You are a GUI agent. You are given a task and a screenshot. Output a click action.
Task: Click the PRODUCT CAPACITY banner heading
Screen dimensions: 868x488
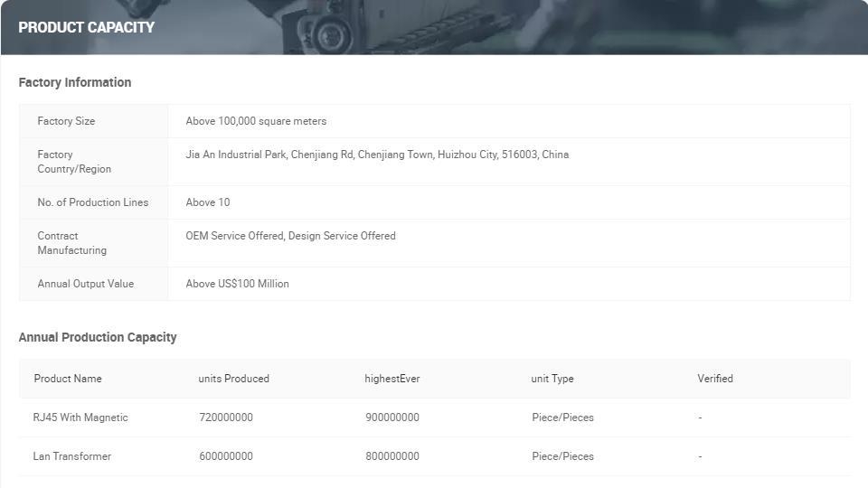[x=86, y=27]
